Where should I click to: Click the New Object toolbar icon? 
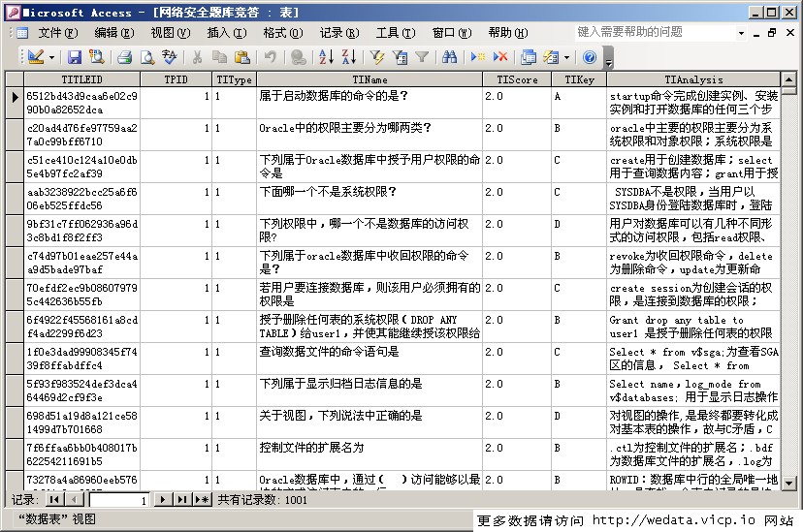pyautogui.click(x=551, y=57)
